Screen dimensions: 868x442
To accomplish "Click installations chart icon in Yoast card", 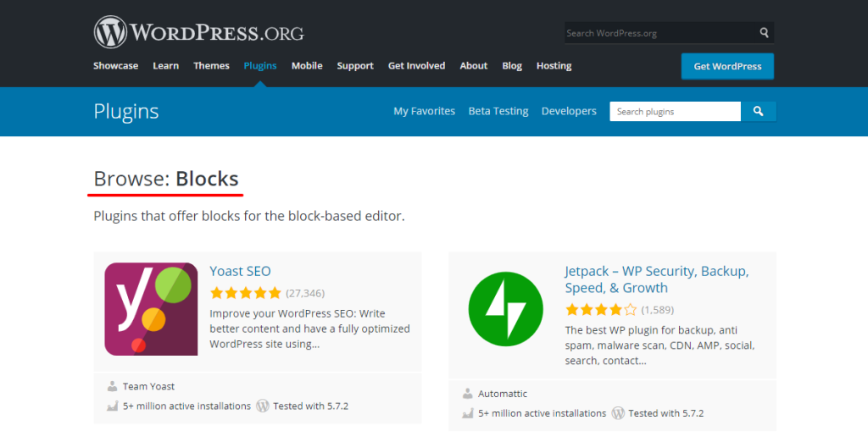I will pyautogui.click(x=112, y=406).
